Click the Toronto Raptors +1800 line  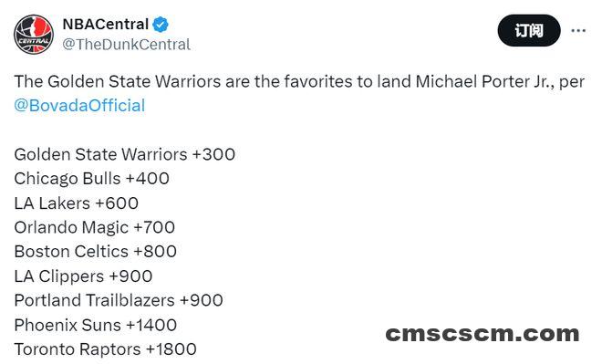point(105,349)
